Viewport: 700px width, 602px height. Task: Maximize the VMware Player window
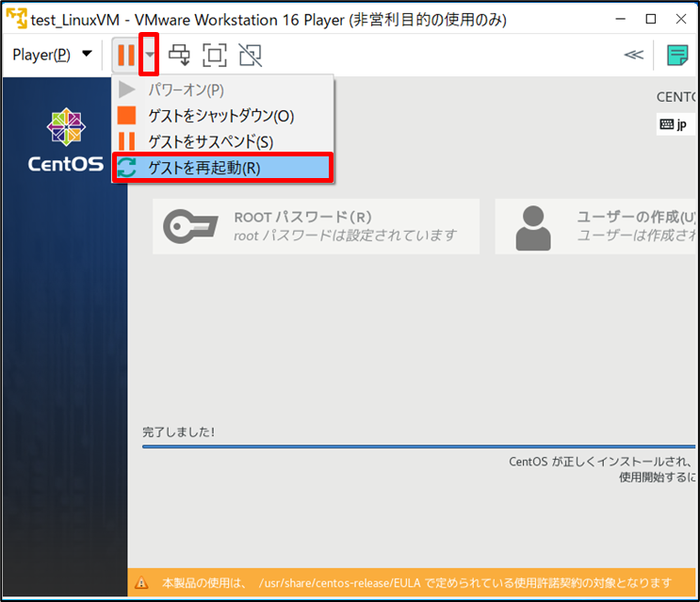651,19
